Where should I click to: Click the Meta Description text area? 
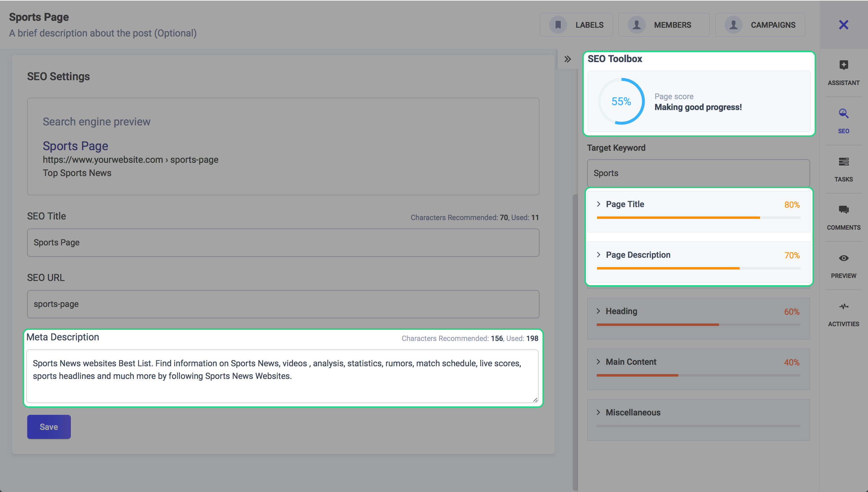click(282, 376)
